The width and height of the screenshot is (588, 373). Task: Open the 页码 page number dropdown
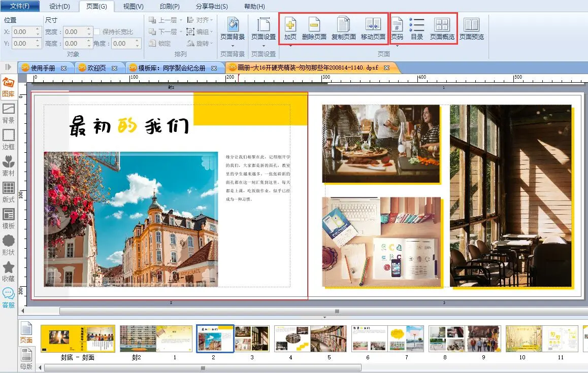(397, 46)
